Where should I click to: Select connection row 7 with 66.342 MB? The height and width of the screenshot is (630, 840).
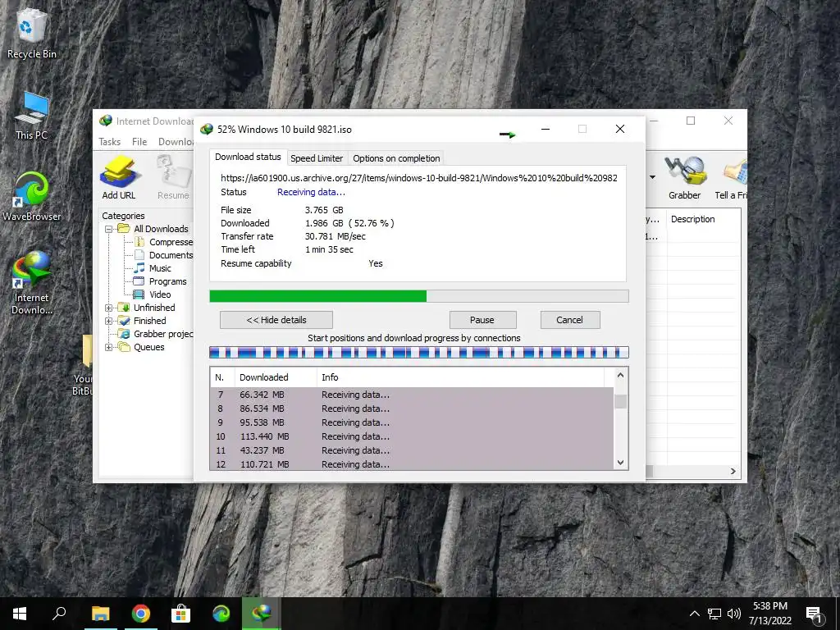click(412, 395)
